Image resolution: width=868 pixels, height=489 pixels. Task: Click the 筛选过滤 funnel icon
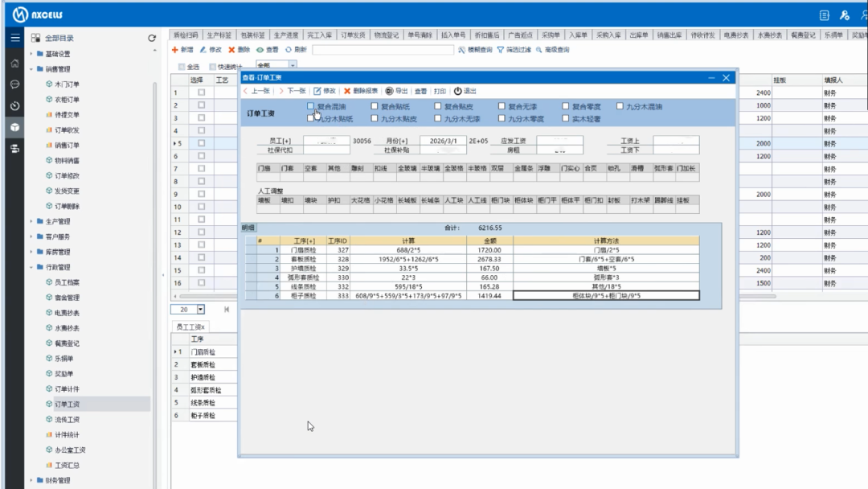(501, 50)
